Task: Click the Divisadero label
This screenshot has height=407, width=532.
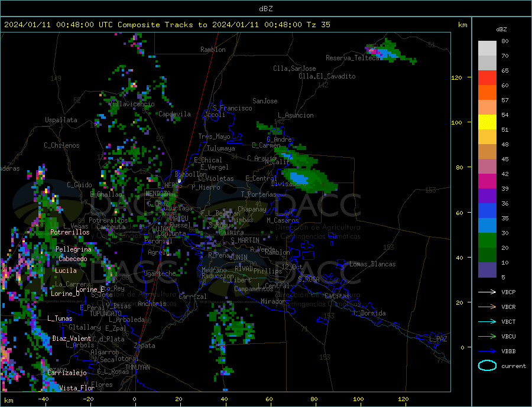Action: 288,184
